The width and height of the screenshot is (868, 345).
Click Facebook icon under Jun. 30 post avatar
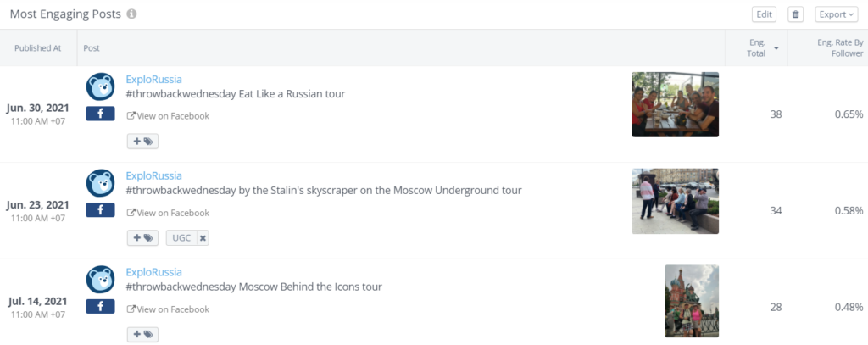coord(100,114)
